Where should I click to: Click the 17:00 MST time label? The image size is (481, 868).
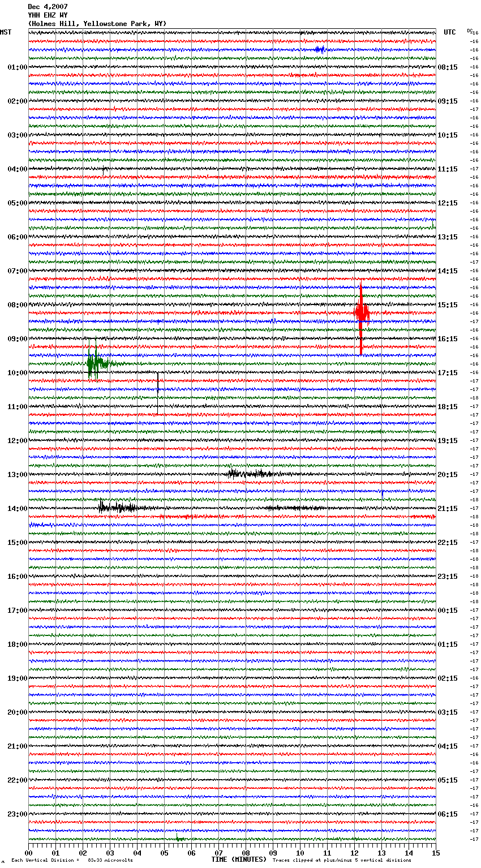click(x=17, y=611)
